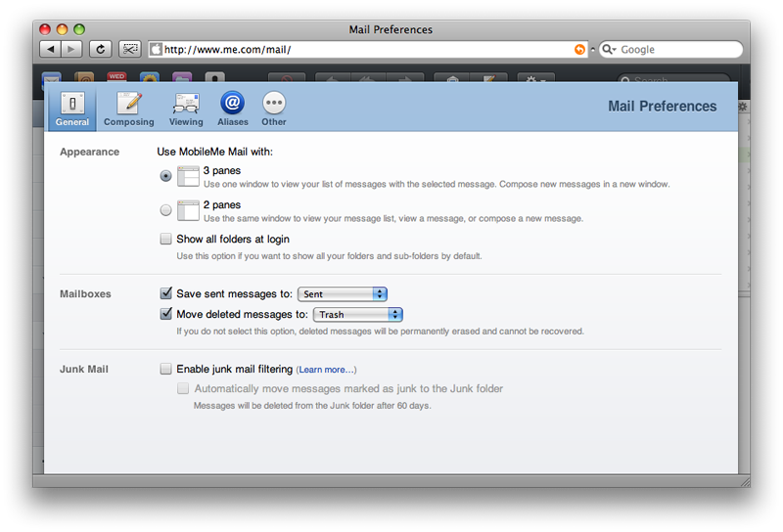Image resolution: width=783 pixels, height=532 pixels.
Task: Click the Mail Preferences panel heading
Action: [663, 107]
